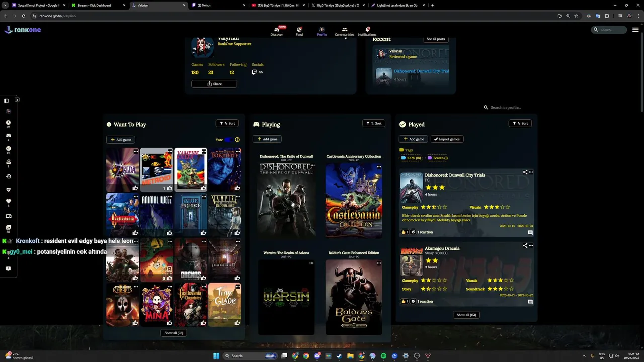Filter Played by the 100% (18) tag
The height and width of the screenshot is (362, 644).
click(411, 158)
